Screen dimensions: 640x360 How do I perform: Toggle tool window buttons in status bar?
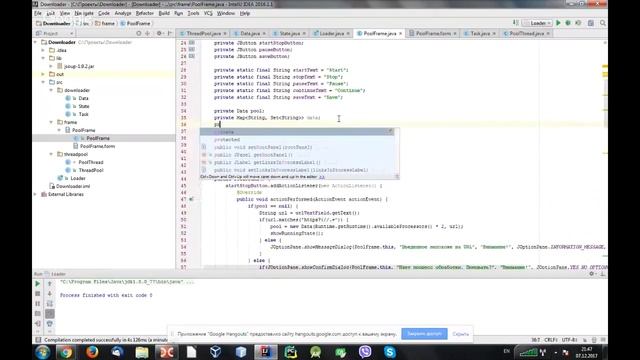(38, 340)
